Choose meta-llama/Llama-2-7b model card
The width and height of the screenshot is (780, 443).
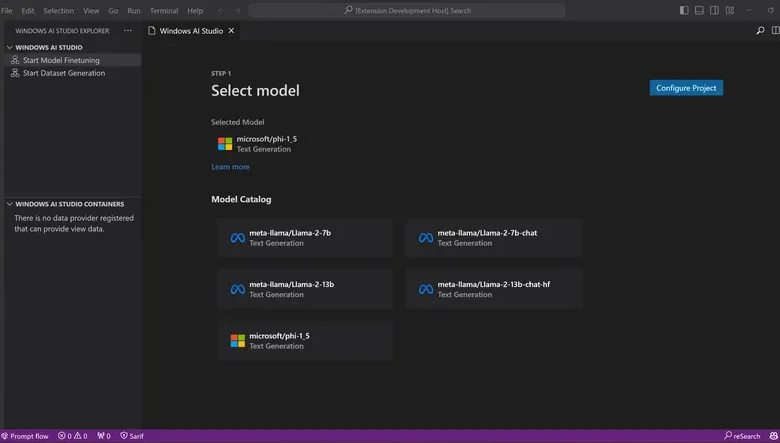click(305, 238)
